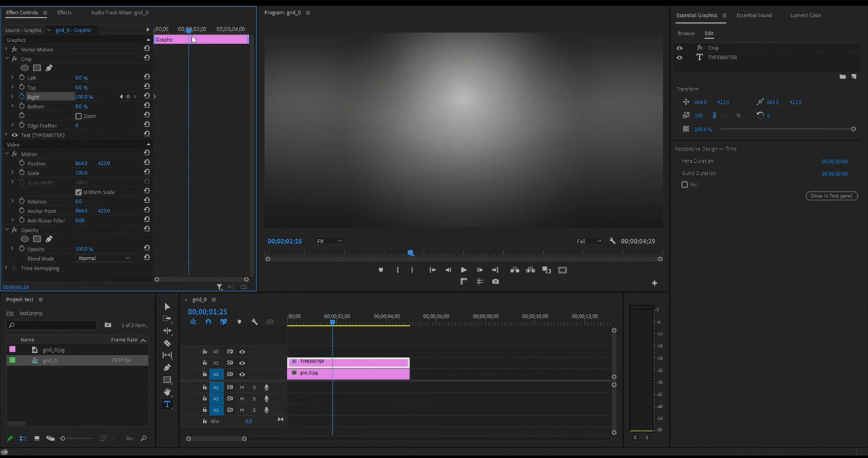
Task: Expand the Vector Motion effect
Action: tap(6, 50)
